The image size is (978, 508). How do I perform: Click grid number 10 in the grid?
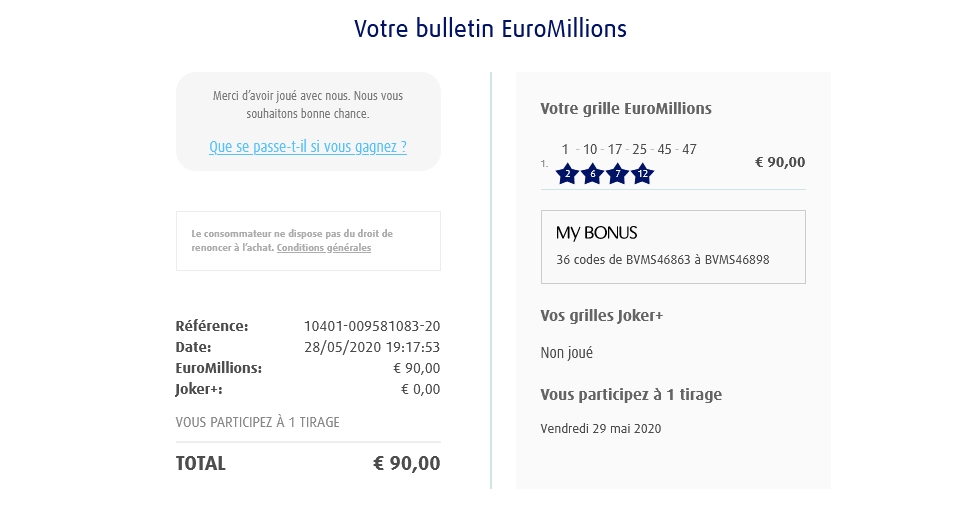coord(590,149)
